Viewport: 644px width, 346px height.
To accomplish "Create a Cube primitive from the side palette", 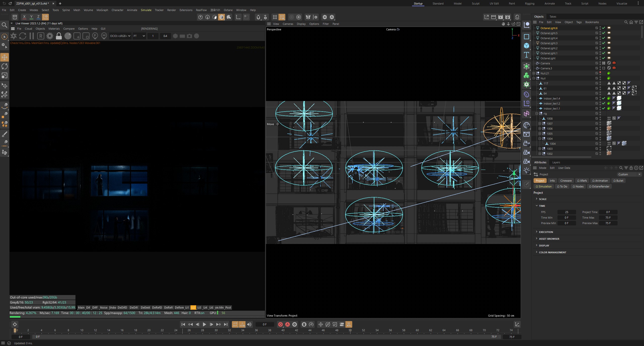I will 527,46.
